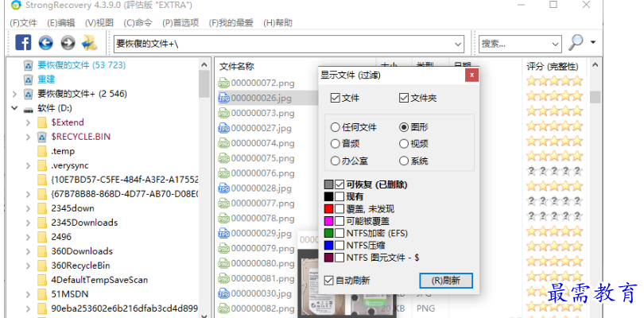Select the 000000072.png file icon
This screenshot has width=644, height=318.
[x=223, y=83]
